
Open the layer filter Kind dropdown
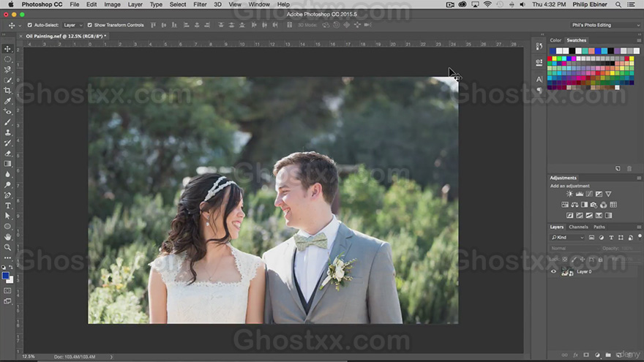(x=568, y=238)
